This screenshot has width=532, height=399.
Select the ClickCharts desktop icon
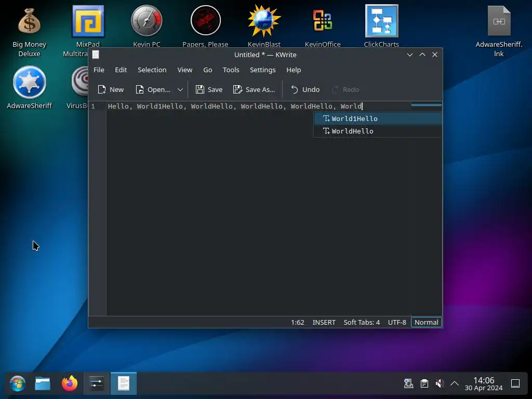pyautogui.click(x=381, y=26)
